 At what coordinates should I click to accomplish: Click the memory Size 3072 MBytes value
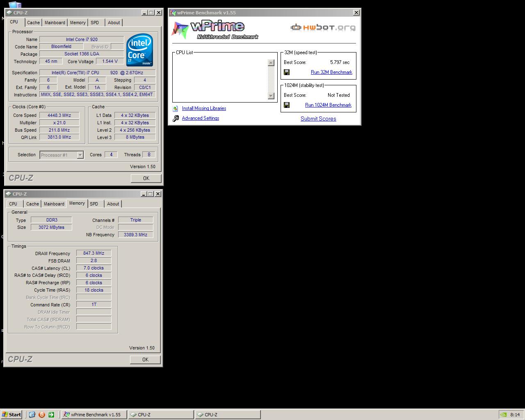tap(51, 227)
